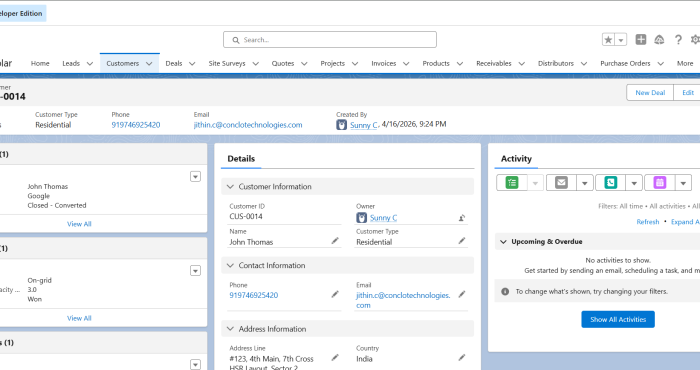Click the Email activity icon
The height and width of the screenshot is (370, 700).
coord(561,183)
